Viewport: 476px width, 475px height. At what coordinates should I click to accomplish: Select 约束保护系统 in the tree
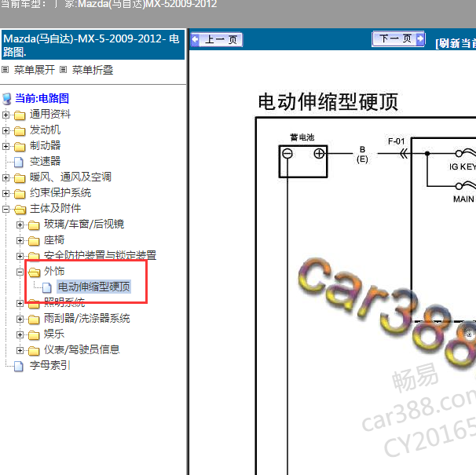coord(60,193)
